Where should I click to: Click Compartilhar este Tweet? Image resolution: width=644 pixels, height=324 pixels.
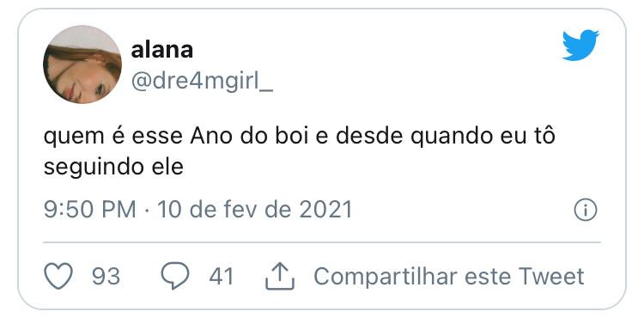[x=449, y=277]
